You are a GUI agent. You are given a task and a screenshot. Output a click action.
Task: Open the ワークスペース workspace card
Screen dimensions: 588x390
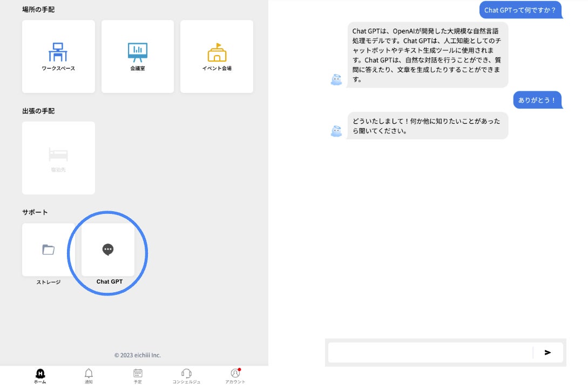point(58,56)
